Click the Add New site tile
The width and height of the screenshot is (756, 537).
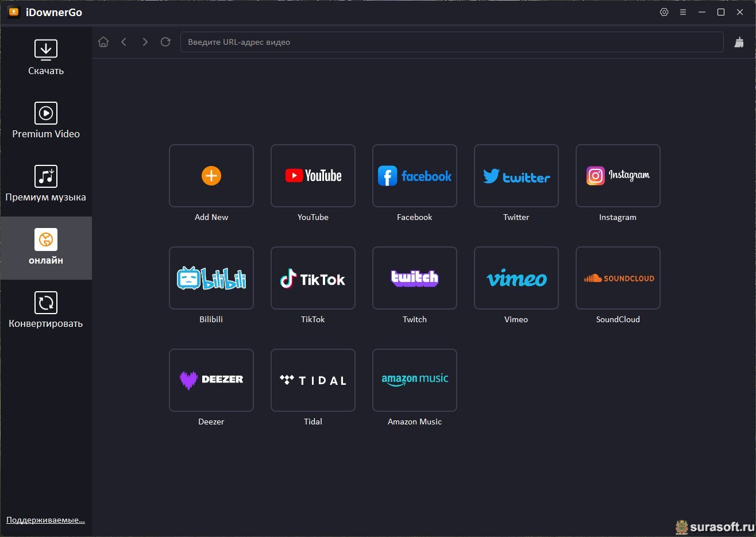[x=211, y=176]
